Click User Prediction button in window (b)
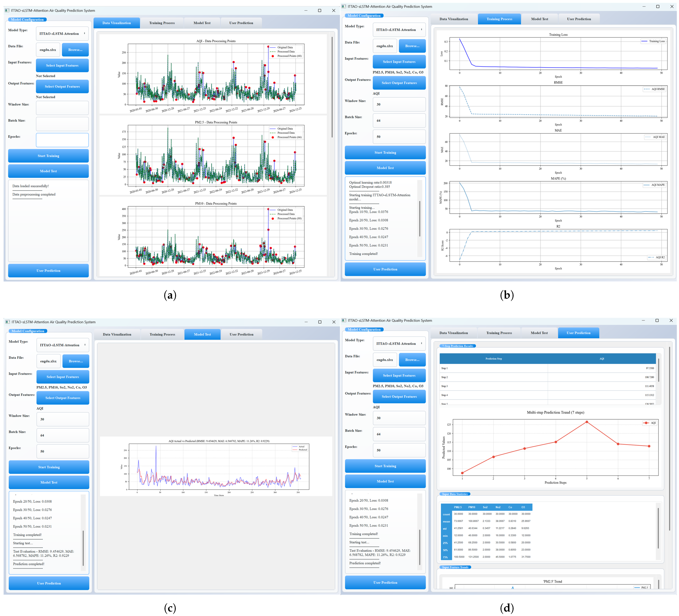This screenshot has width=679, height=616. click(x=385, y=269)
